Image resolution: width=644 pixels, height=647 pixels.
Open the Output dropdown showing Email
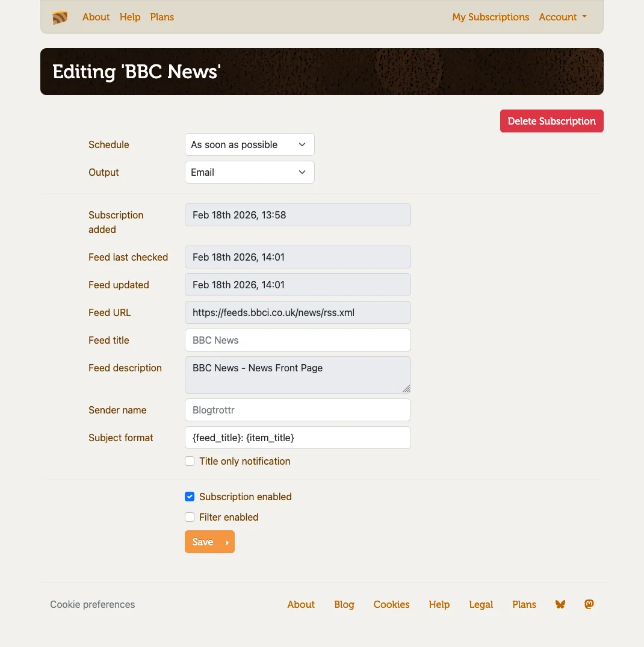pyautogui.click(x=249, y=172)
